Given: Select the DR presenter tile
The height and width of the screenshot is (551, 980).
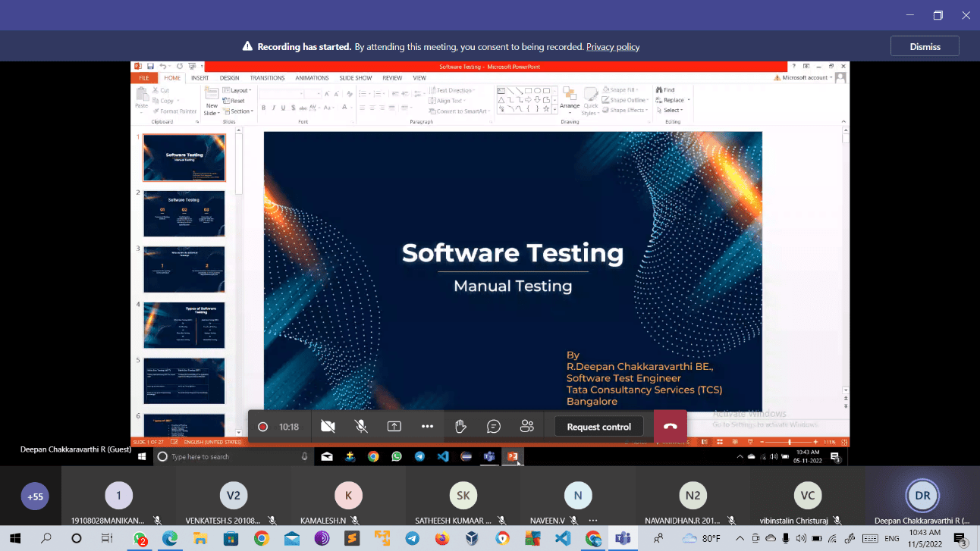Looking at the screenshot, I should (922, 496).
